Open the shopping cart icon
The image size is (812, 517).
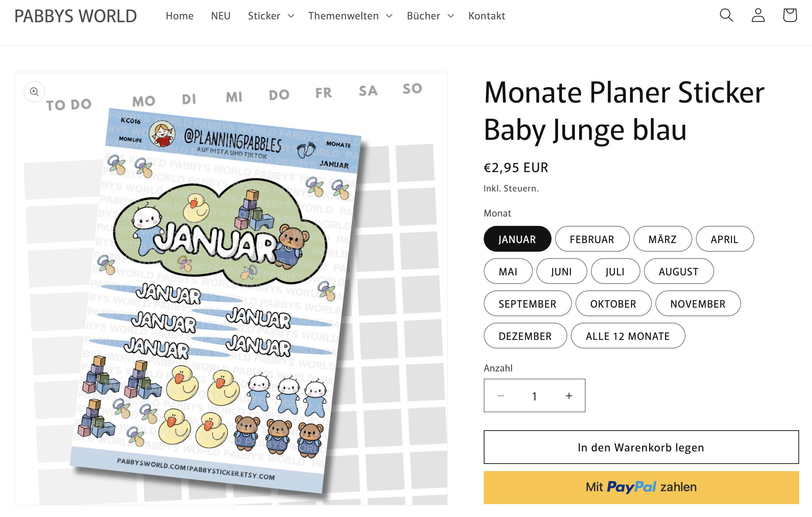pyautogui.click(x=789, y=15)
